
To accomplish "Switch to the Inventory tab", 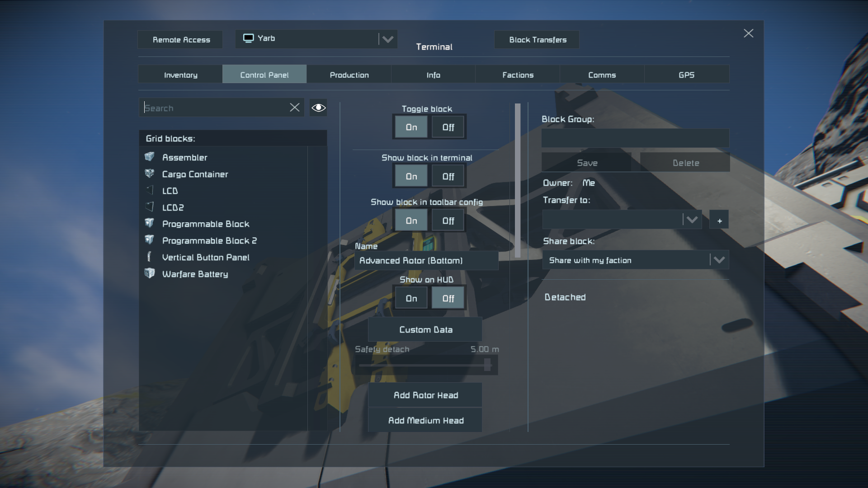I will tap(180, 75).
